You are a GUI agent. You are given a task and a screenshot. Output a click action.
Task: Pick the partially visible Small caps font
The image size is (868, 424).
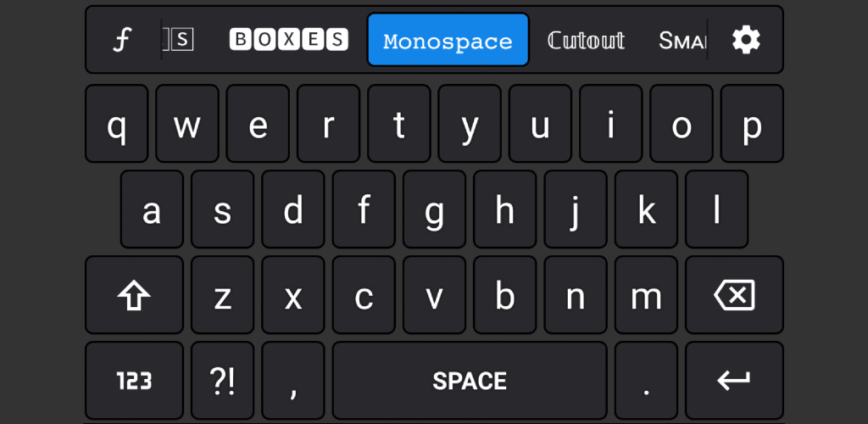coord(682,40)
